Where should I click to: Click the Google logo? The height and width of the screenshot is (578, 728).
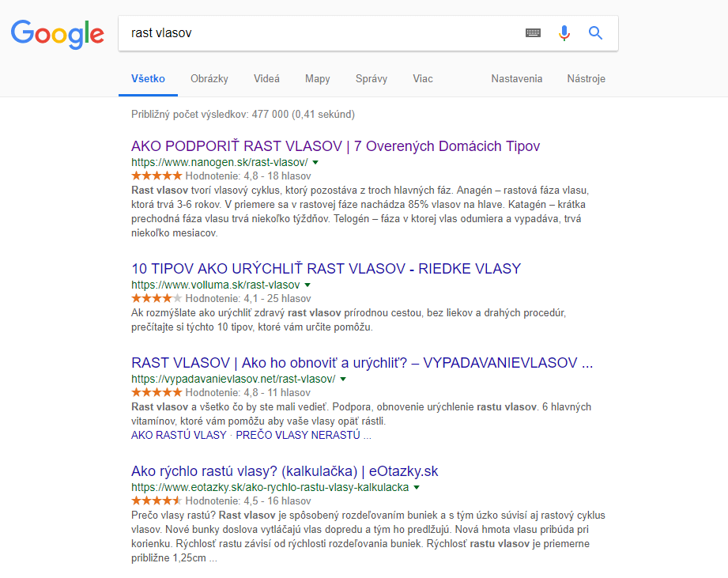[x=57, y=33]
